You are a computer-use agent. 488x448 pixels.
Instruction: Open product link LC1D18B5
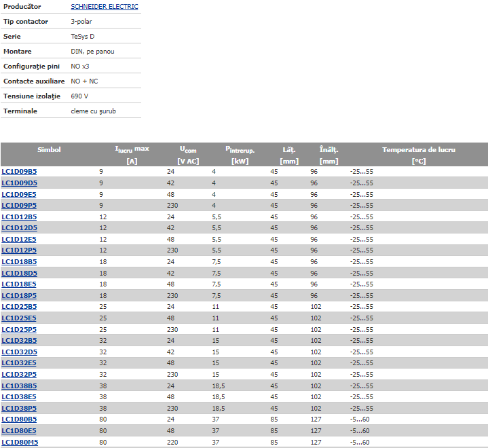point(19,262)
